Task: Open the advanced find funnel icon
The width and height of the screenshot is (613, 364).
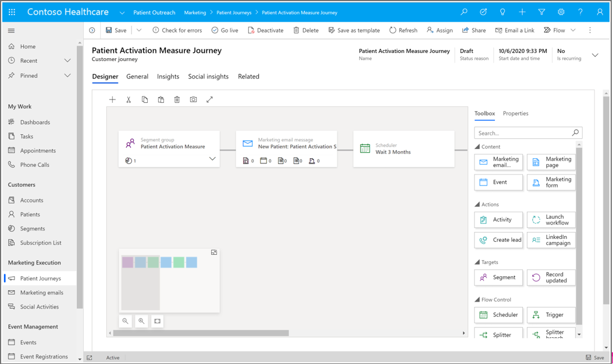Action: pos(541,12)
